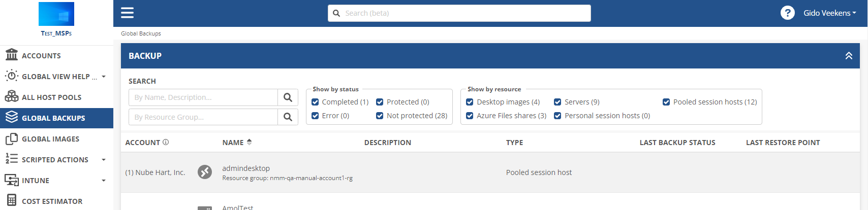Click the search icon beside Resource Group field
Viewport: 868px width, 210px height.
pos(288,117)
